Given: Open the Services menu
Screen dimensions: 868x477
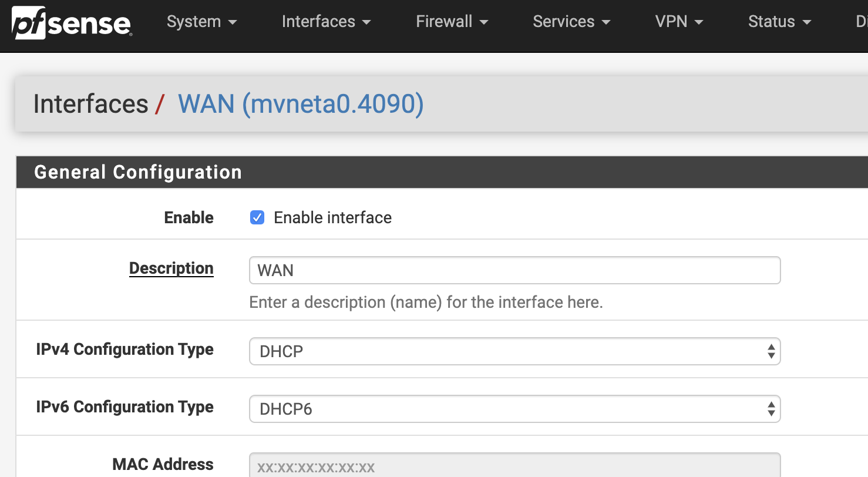Looking at the screenshot, I should click(563, 21).
